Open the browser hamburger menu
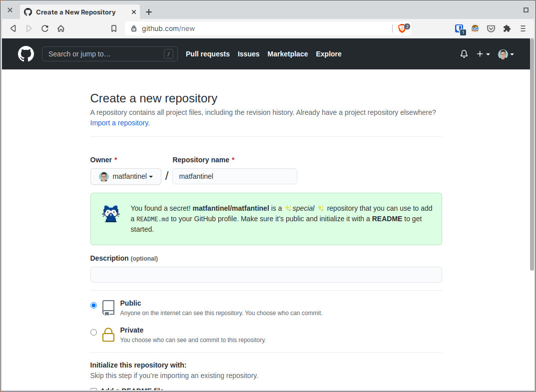 click(x=523, y=28)
